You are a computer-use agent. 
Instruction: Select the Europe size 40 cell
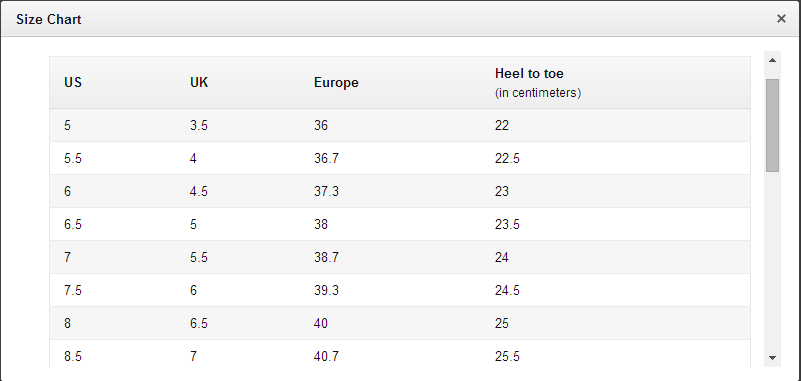(321, 323)
